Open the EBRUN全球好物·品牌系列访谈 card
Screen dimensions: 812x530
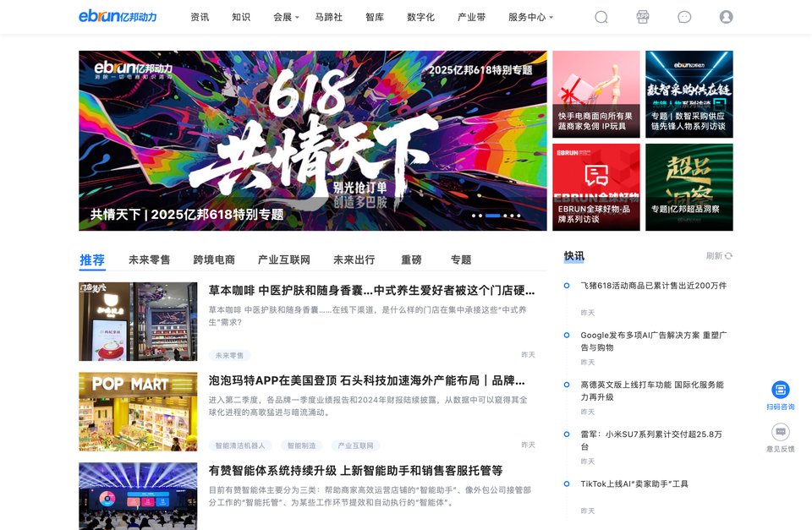pos(596,188)
